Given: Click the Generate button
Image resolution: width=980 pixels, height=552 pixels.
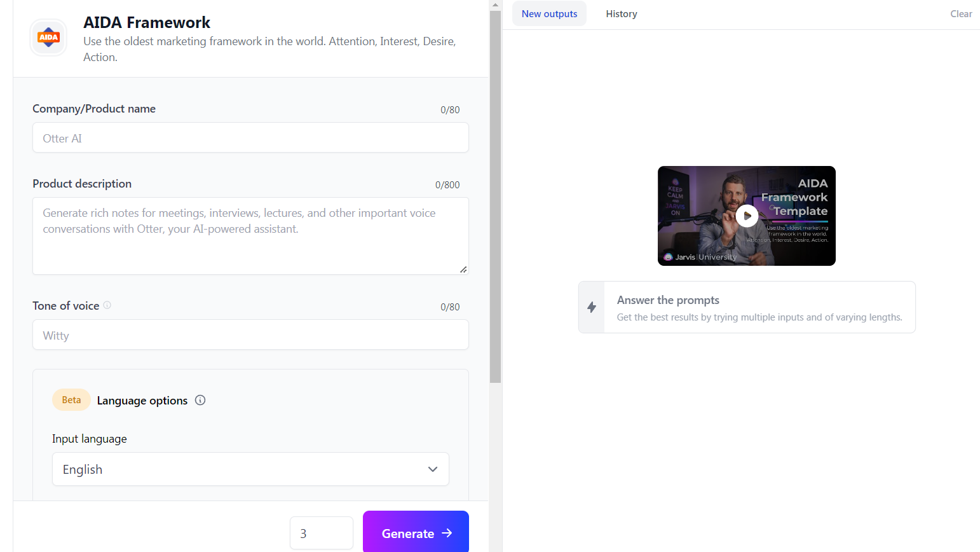Looking at the screenshot, I should click(416, 533).
